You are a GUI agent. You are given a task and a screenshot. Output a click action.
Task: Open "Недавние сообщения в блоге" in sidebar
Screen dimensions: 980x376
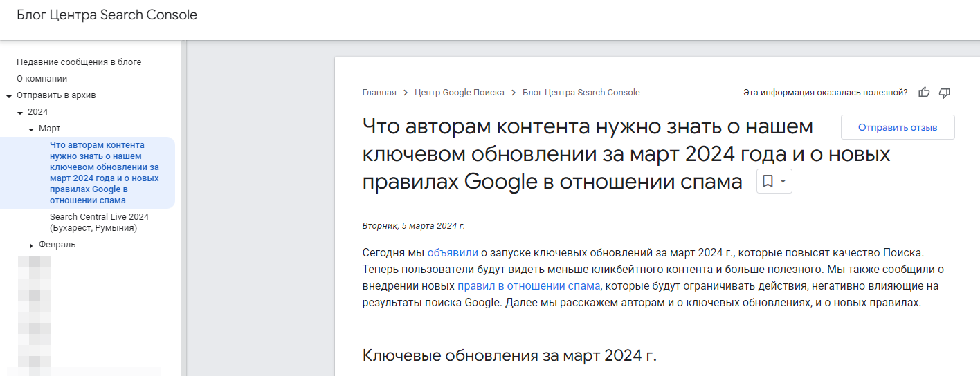79,62
